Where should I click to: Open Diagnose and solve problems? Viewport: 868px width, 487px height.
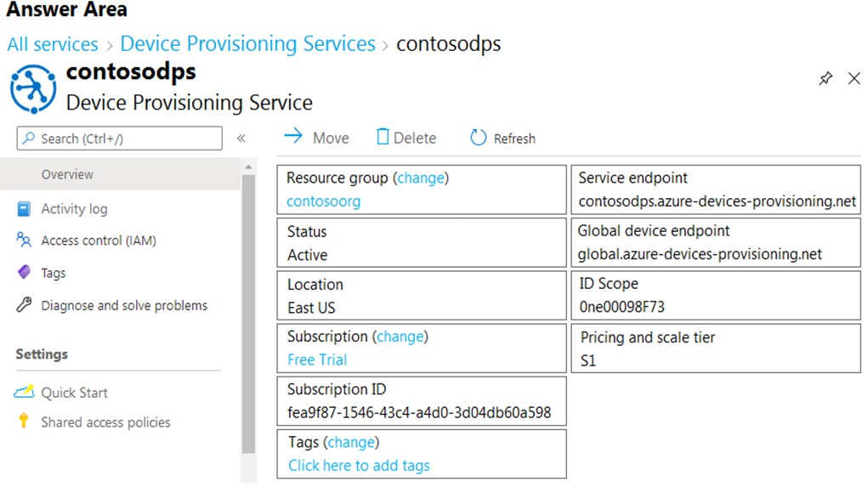tap(124, 305)
